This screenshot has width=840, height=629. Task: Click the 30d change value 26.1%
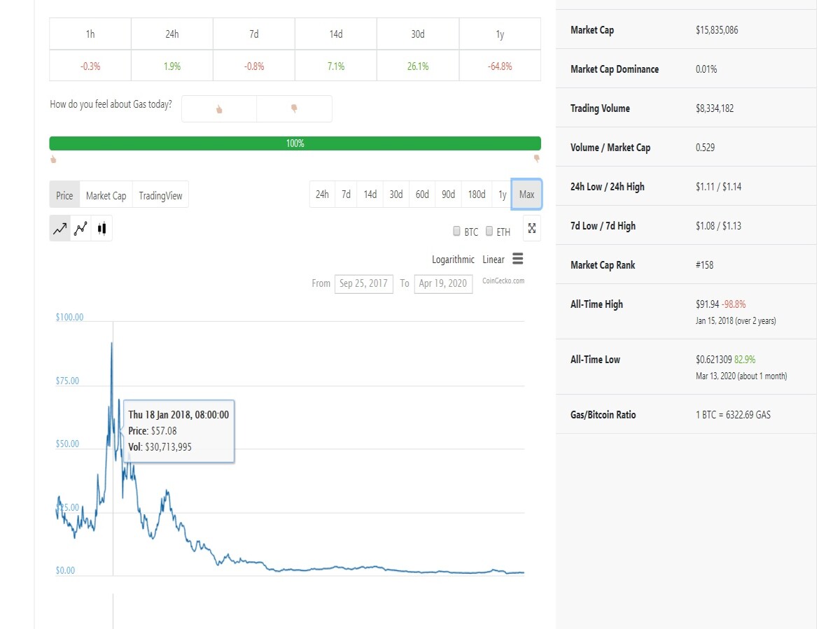coord(418,66)
